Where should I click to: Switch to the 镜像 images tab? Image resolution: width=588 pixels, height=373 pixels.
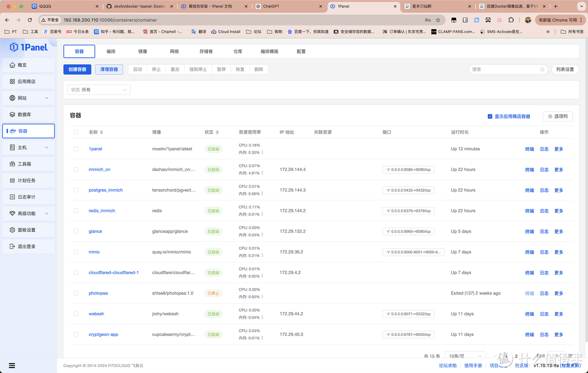pos(143,52)
